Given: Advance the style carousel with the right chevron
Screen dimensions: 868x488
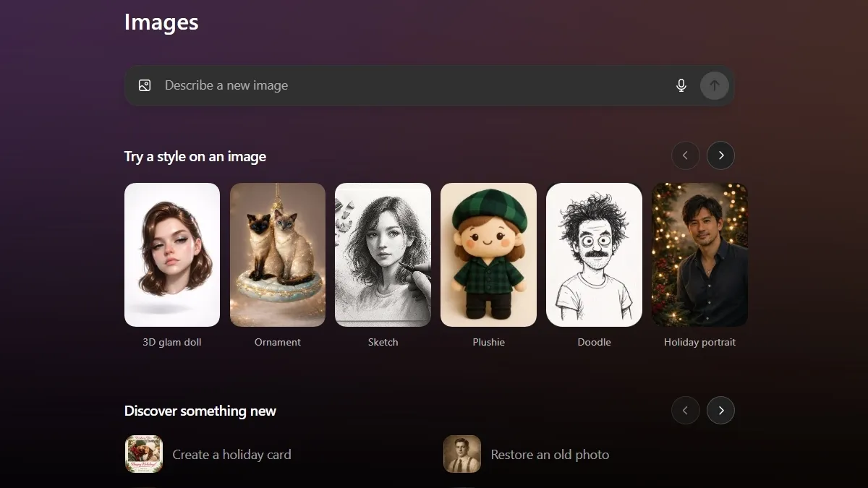Looking at the screenshot, I should click(x=720, y=155).
